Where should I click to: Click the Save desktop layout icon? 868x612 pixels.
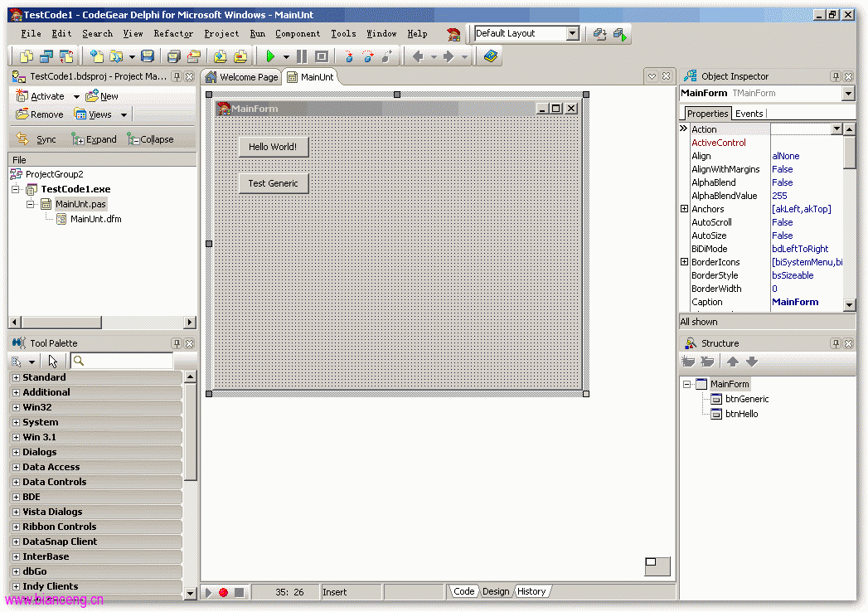click(x=600, y=34)
